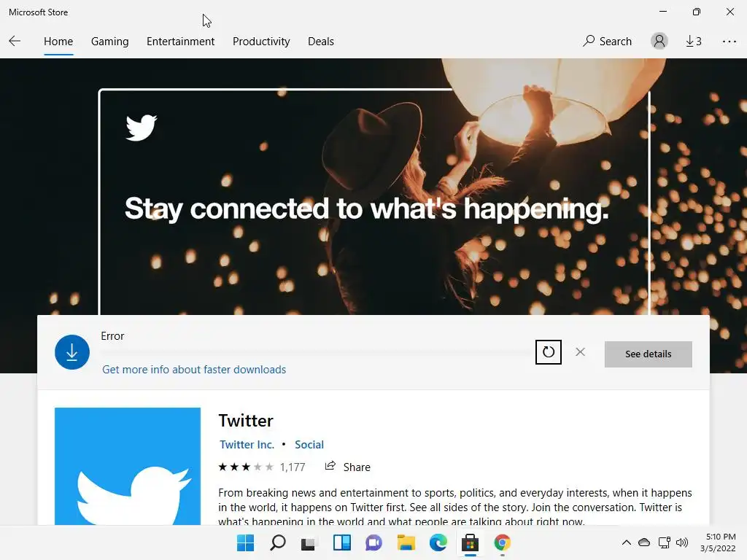Image resolution: width=747 pixels, height=560 pixels.
Task: Click the blue download circle icon
Action: 72,352
